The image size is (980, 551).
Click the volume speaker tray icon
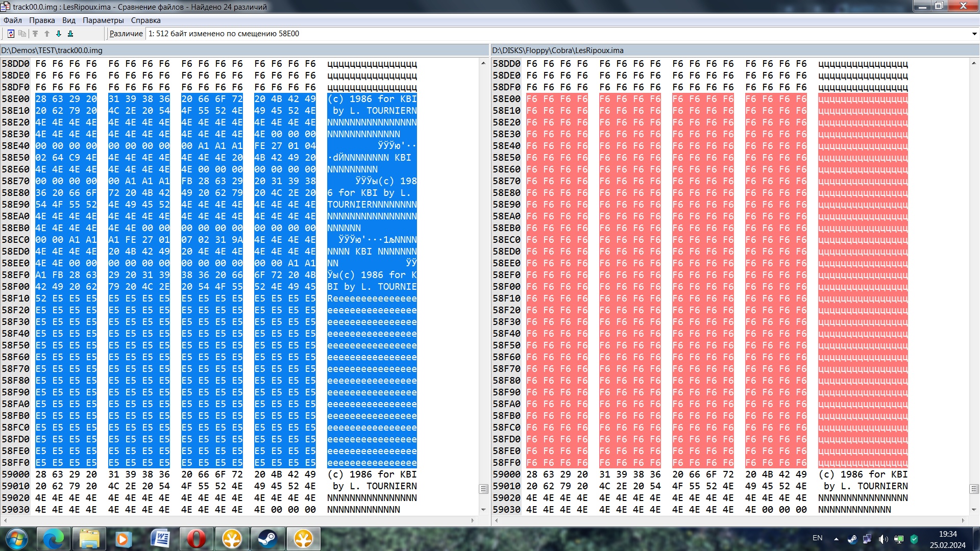point(883,539)
